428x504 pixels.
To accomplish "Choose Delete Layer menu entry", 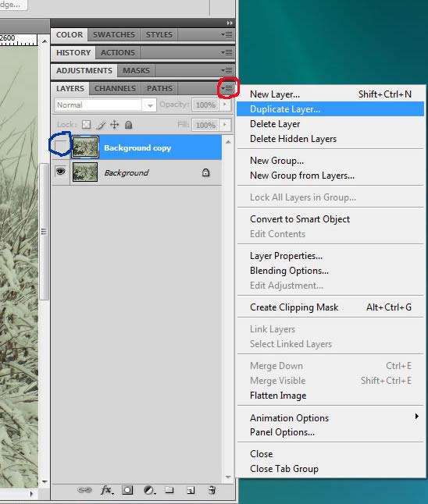I will click(x=330, y=124).
